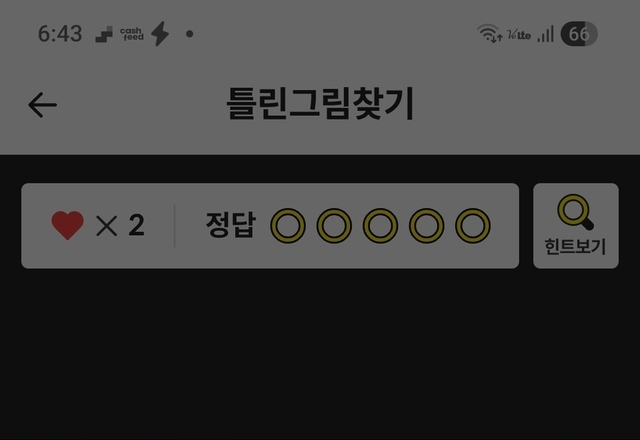Tap the staircase-shaped notification icon
The width and height of the screenshot is (640, 440).
tap(104, 34)
